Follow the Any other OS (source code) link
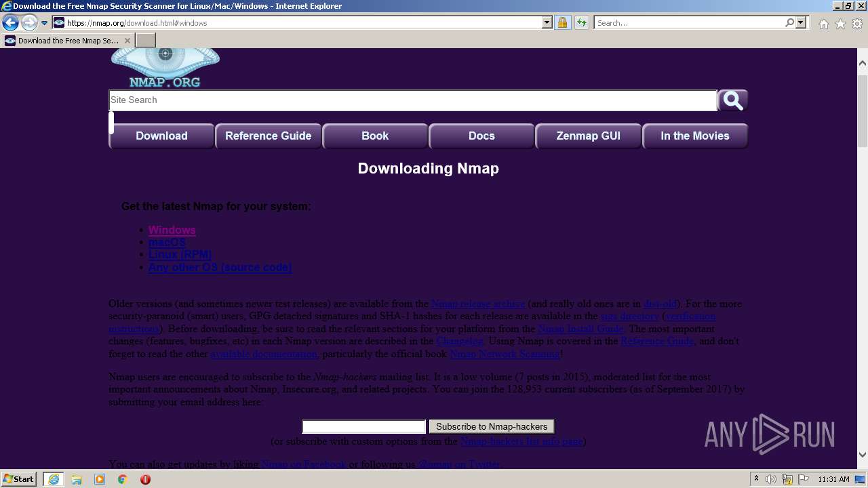Screen dimensions: 868x488 pos(220,268)
